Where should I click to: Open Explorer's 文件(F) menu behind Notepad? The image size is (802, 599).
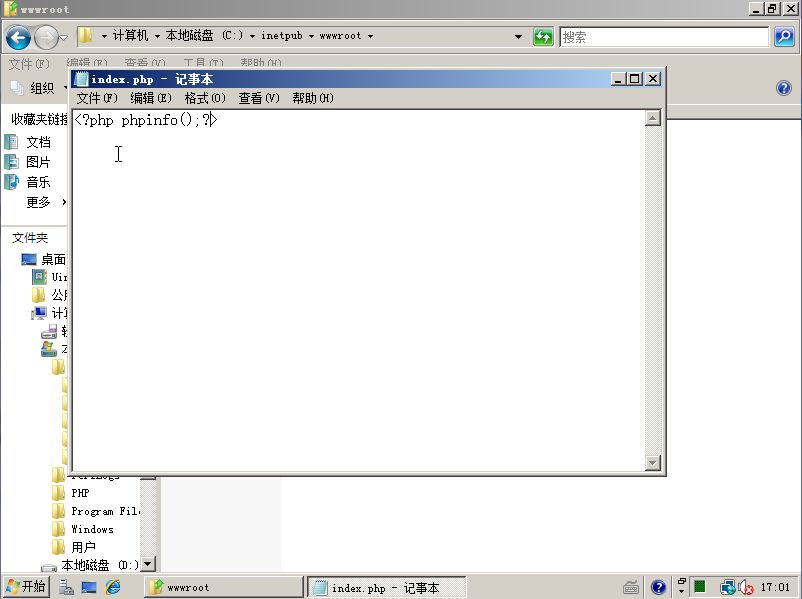[29, 63]
